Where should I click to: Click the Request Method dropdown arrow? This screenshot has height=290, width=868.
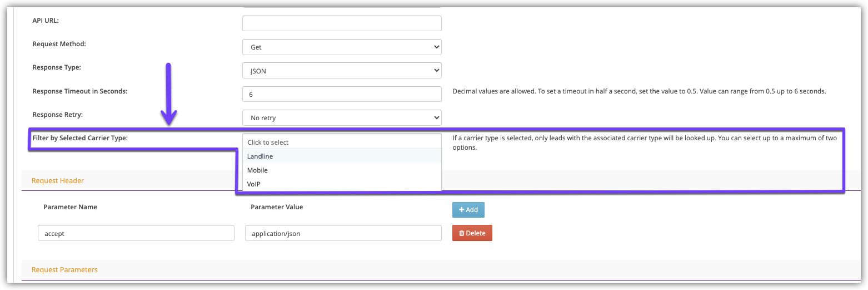436,47
